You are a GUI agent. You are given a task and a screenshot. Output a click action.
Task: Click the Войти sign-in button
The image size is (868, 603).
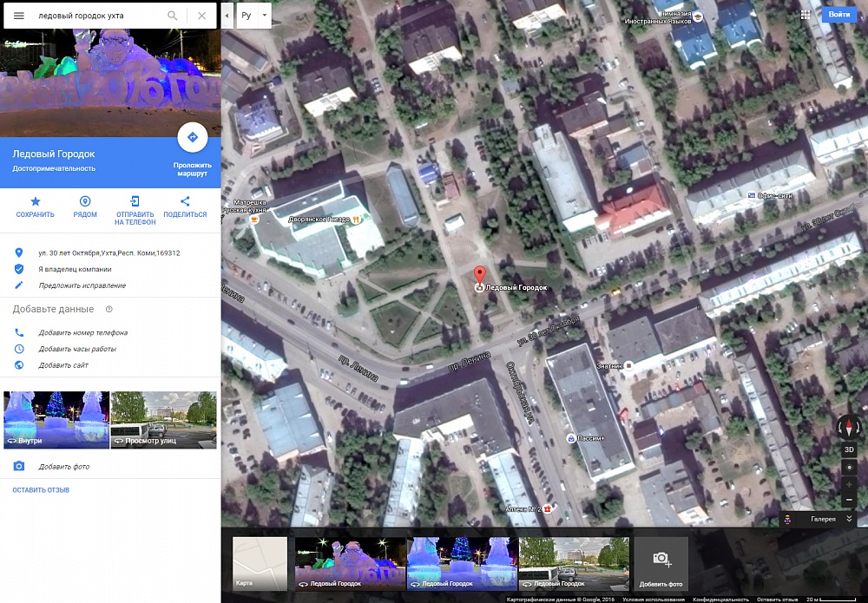click(839, 15)
